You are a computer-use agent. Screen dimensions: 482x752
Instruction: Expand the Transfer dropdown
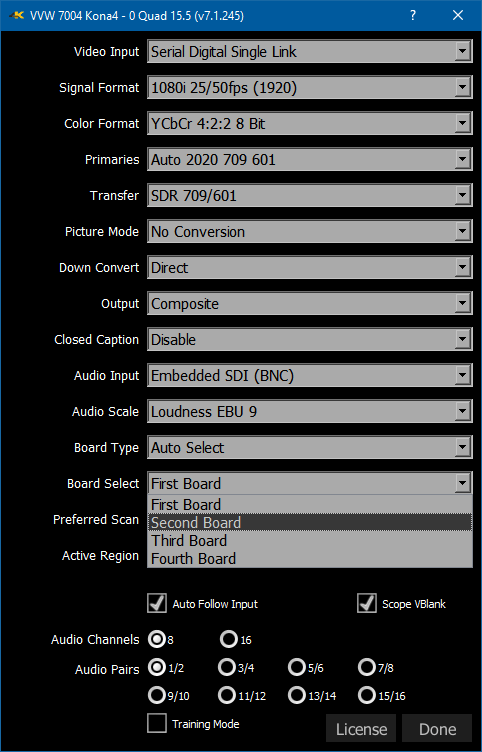point(309,195)
